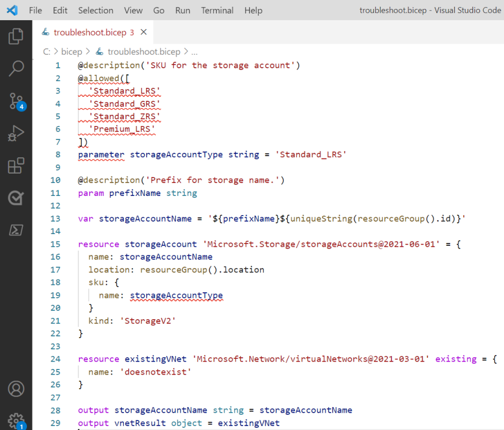Close the troubleshoot.bicep tab
504x430 pixels.
[143, 32]
